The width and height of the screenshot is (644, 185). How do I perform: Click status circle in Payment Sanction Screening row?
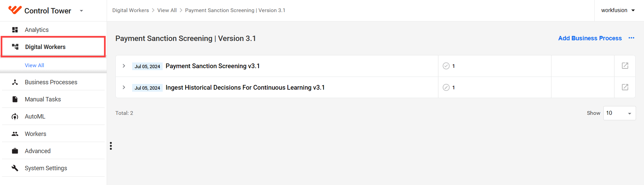click(446, 66)
